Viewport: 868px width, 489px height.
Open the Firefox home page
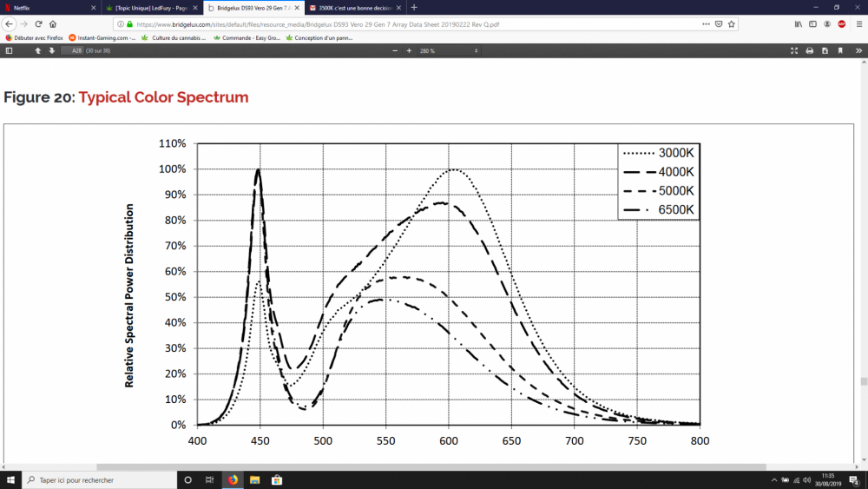[53, 23]
